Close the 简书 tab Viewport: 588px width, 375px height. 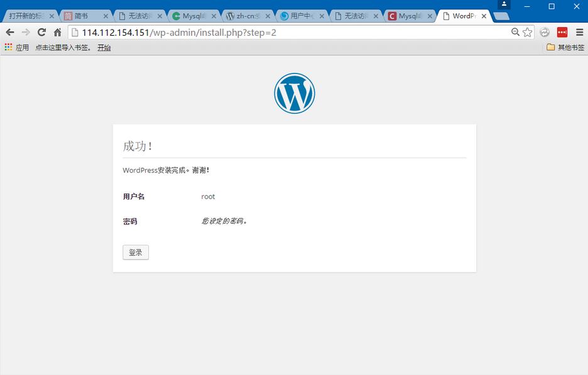point(106,16)
